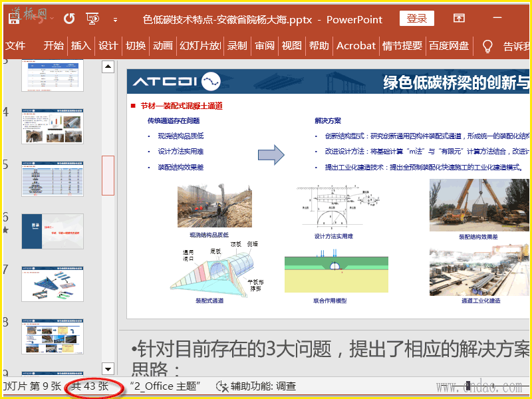This screenshot has height=399, width=532.
Task: Click the bullet text 装配结构效果差
Action: click(x=181, y=168)
